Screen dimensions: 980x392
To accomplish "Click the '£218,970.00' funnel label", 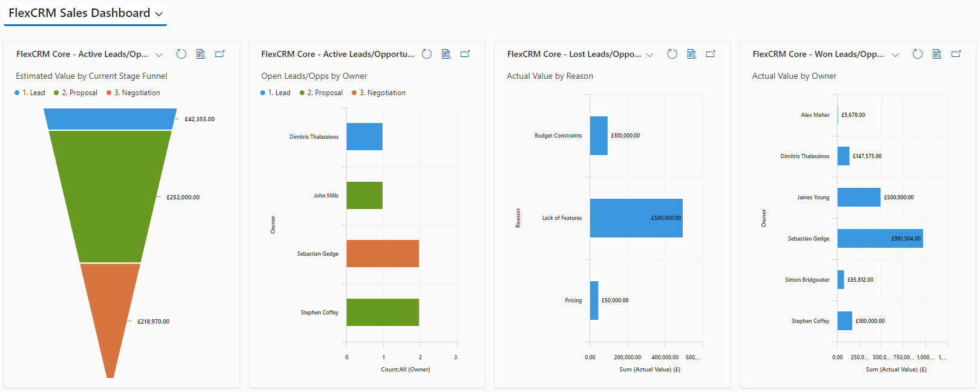I will (x=154, y=322).
